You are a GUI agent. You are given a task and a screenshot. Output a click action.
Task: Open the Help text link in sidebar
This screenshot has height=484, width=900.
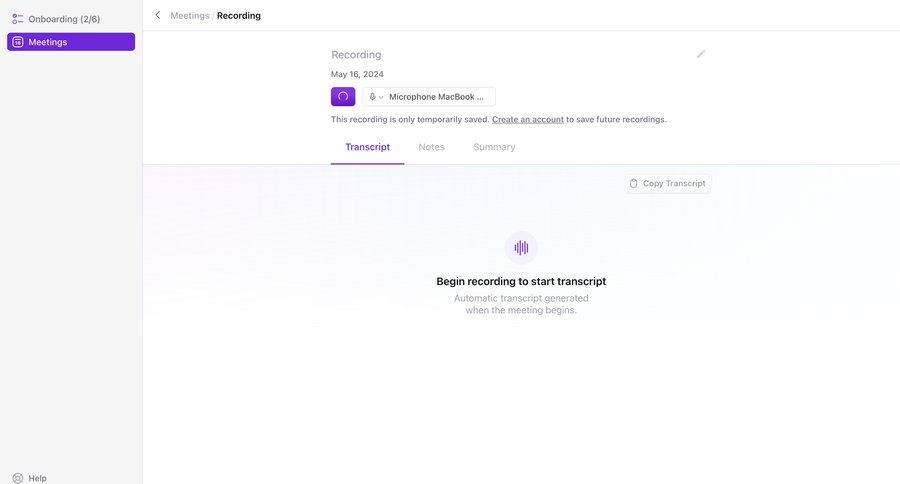click(x=37, y=478)
